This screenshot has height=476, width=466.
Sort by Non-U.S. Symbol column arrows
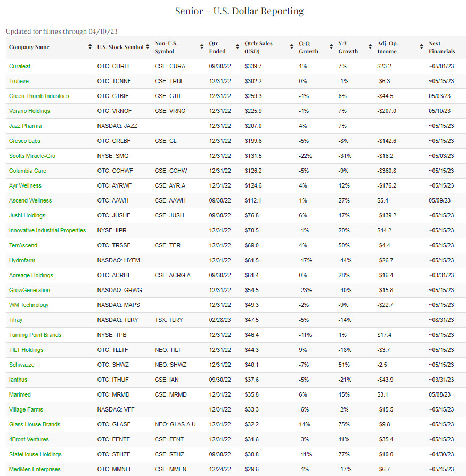point(202,47)
